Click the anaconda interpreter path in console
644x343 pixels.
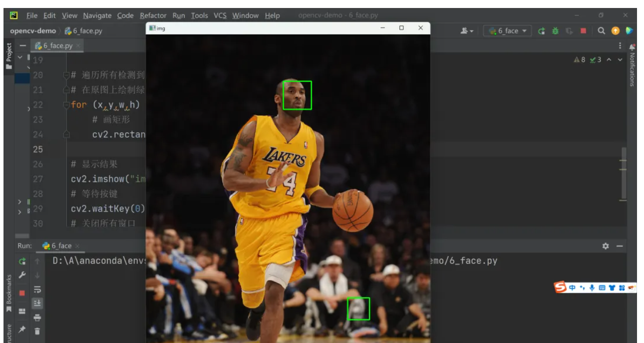click(99, 261)
